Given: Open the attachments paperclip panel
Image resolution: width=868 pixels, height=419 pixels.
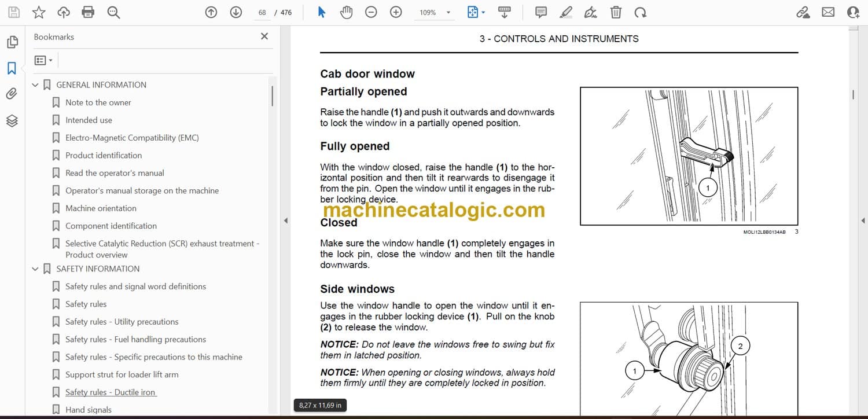Looking at the screenshot, I should point(12,94).
